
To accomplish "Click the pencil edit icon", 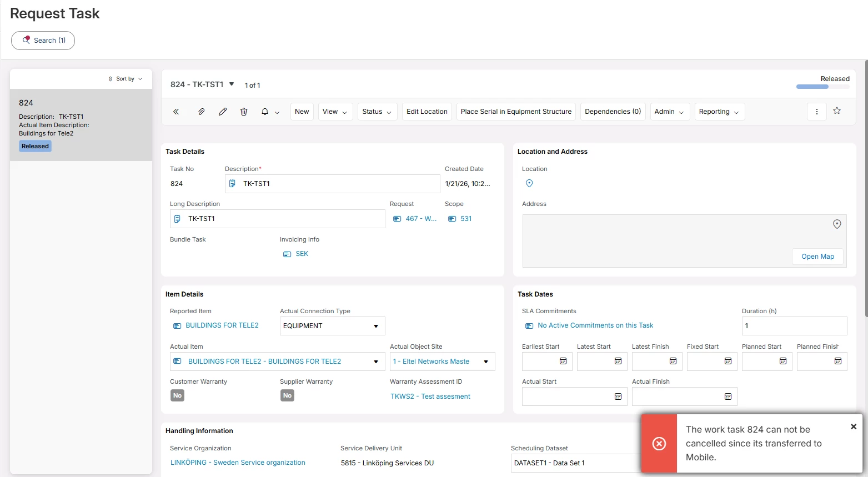I will (x=223, y=112).
